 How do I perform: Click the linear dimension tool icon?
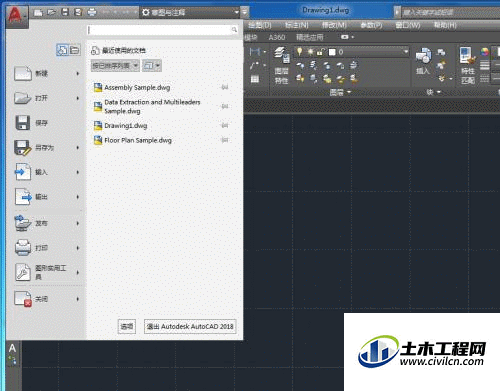tap(255, 52)
